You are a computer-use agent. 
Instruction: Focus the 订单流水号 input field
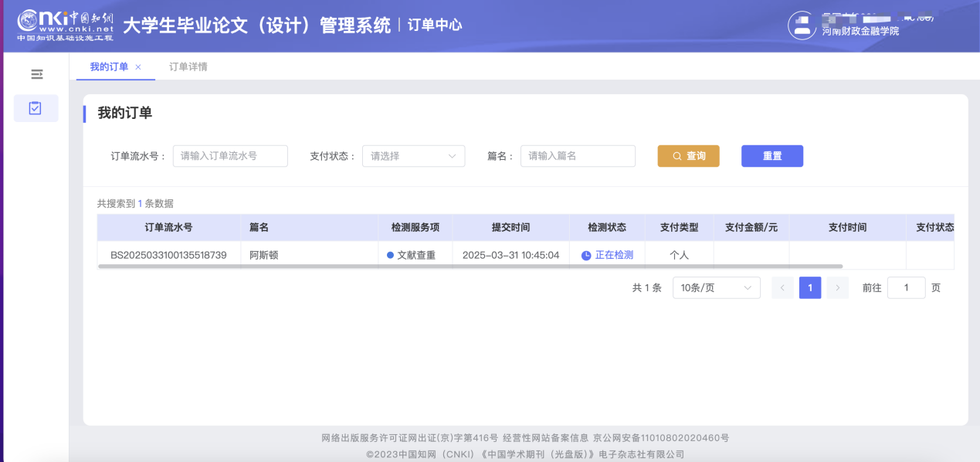pos(230,156)
